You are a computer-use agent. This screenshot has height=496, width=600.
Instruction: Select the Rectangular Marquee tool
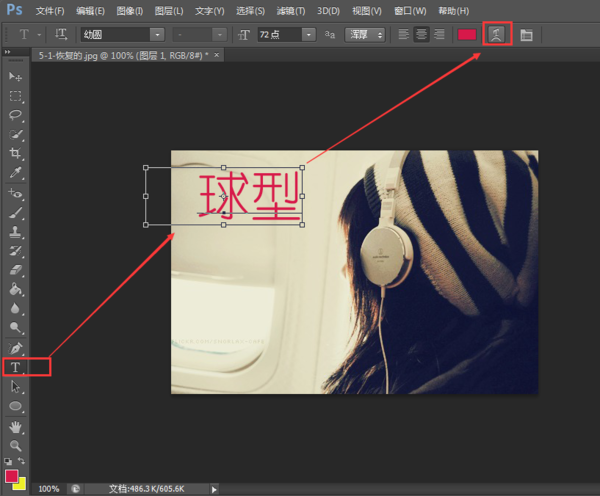pyautogui.click(x=15, y=96)
